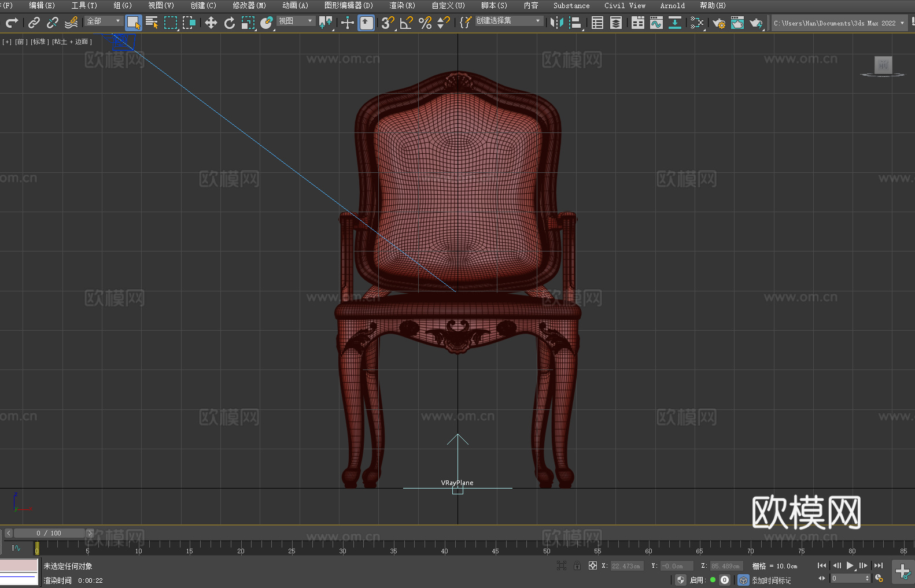Toggle Angle Snap icon
915x588 pixels.
click(407, 23)
